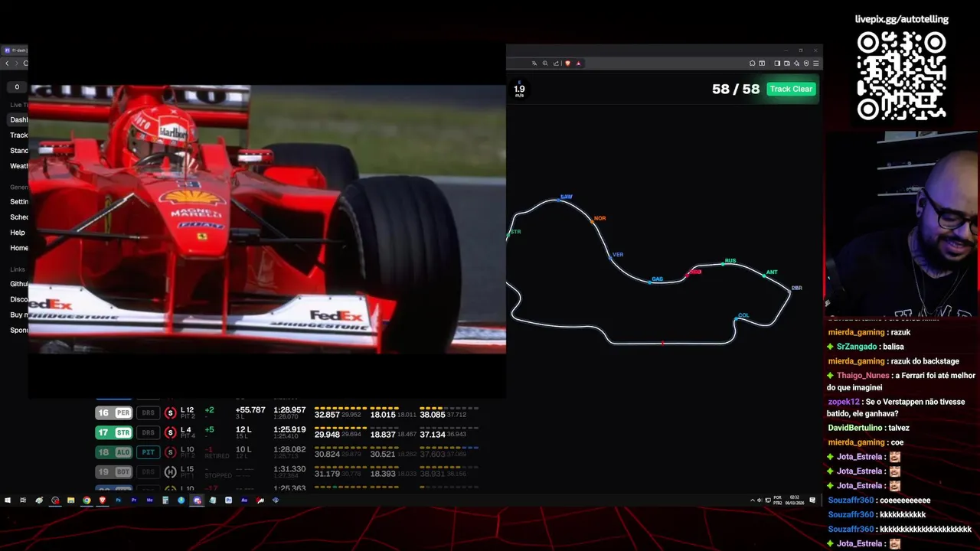Click Perez's gap value +55.787
The image size is (980, 551).
(x=250, y=410)
